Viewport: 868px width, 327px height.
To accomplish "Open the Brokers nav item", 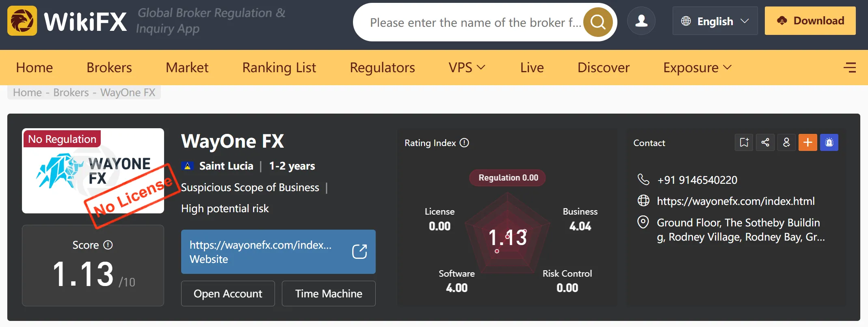I will pos(109,67).
